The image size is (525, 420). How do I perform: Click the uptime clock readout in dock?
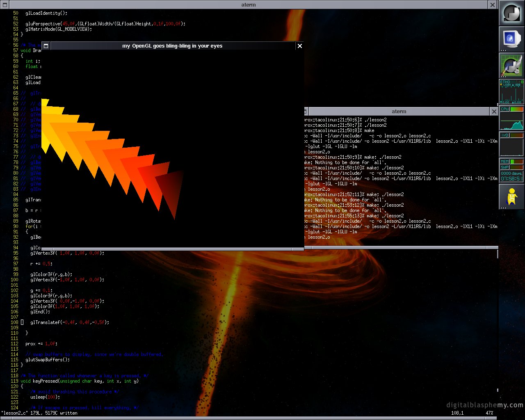pyautogui.click(x=511, y=176)
